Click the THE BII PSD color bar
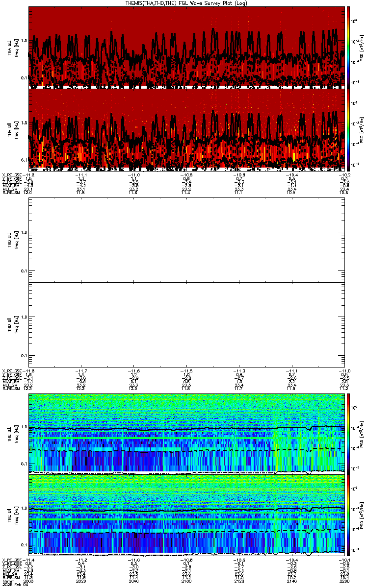 [x=349, y=515]
